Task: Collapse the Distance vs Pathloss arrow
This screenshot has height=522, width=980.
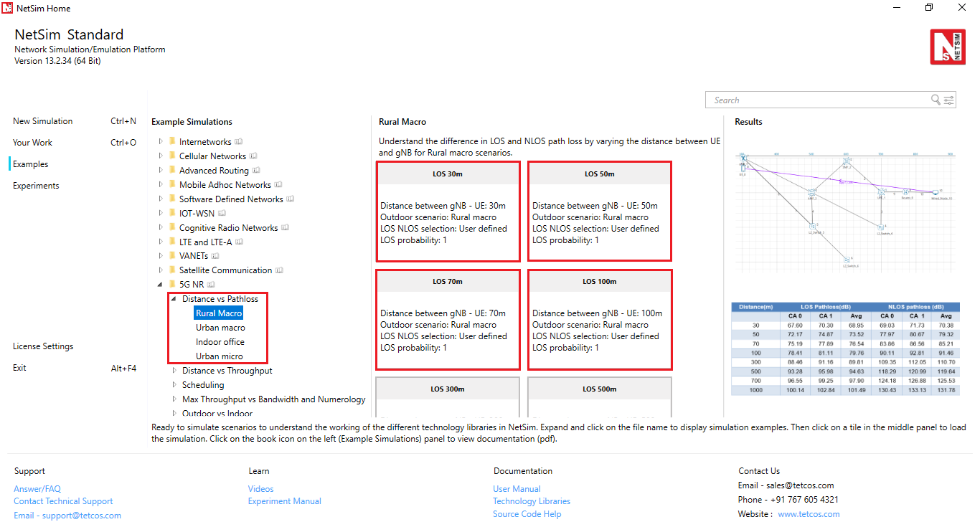Action: tap(174, 299)
